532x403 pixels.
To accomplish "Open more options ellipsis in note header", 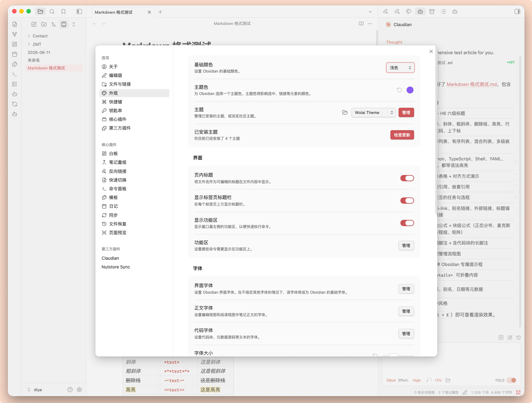I will pos(370,24).
